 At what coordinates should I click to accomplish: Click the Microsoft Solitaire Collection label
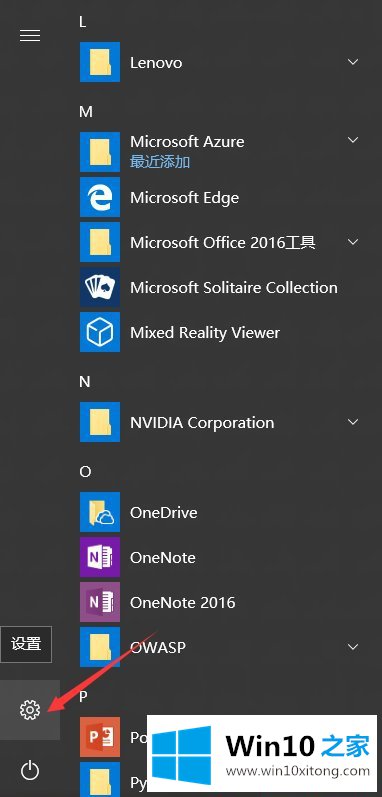(x=234, y=288)
